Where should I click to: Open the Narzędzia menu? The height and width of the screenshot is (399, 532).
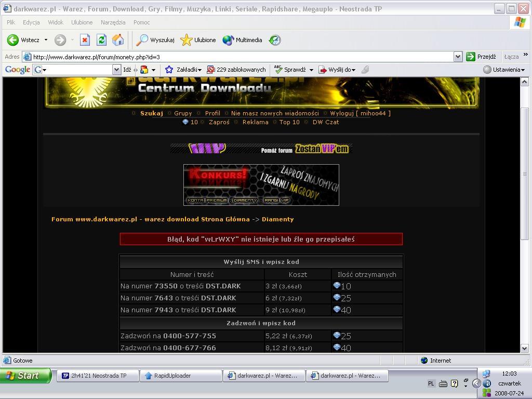pyautogui.click(x=113, y=22)
